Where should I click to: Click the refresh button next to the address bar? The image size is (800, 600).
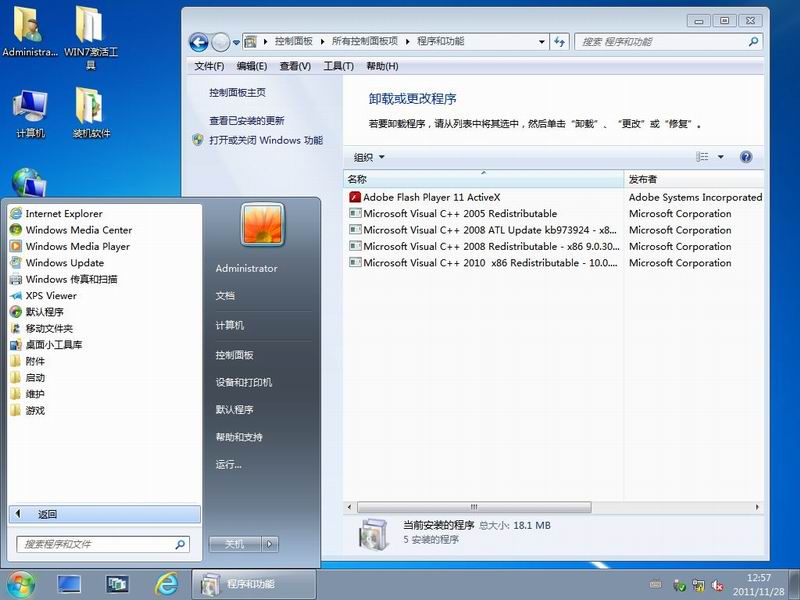point(560,42)
